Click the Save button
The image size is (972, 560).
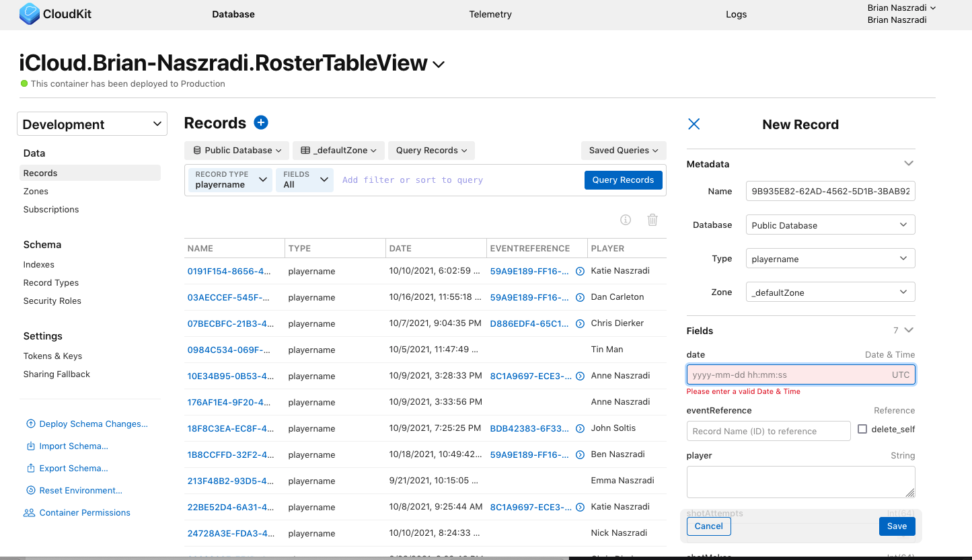(897, 526)
